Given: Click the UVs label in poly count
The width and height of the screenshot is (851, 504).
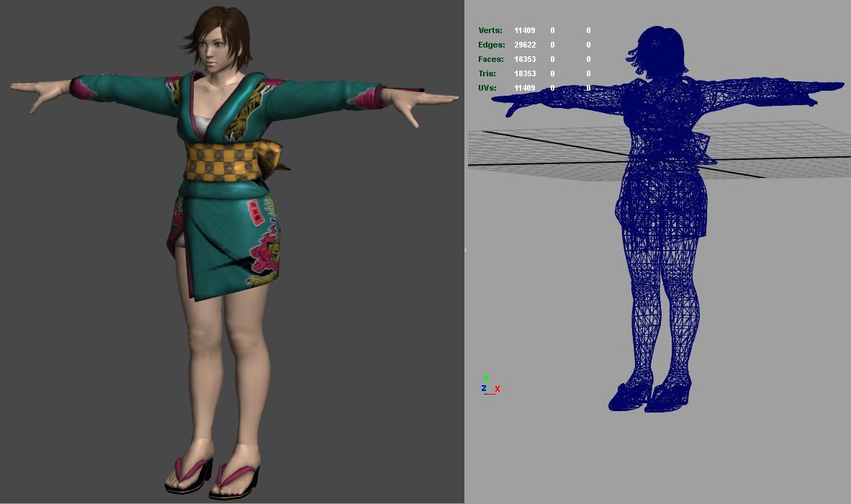Looking at the screenshot, I should tap(487, 89).
